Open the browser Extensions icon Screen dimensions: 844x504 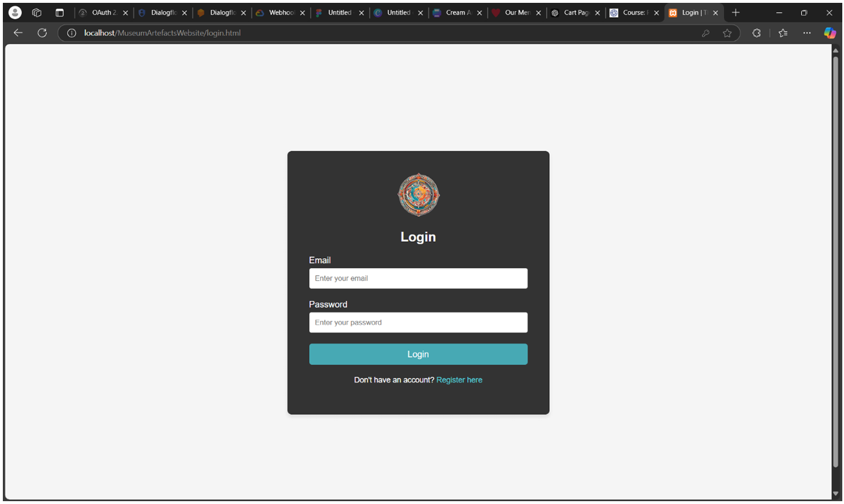pos(756,32)
